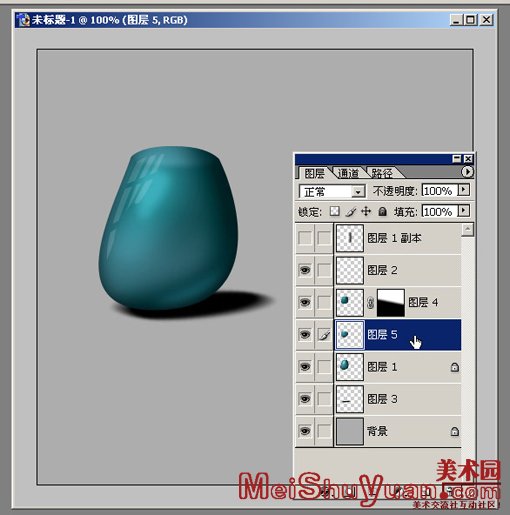Open the 填充 fill slider arrow

(464, 211)
